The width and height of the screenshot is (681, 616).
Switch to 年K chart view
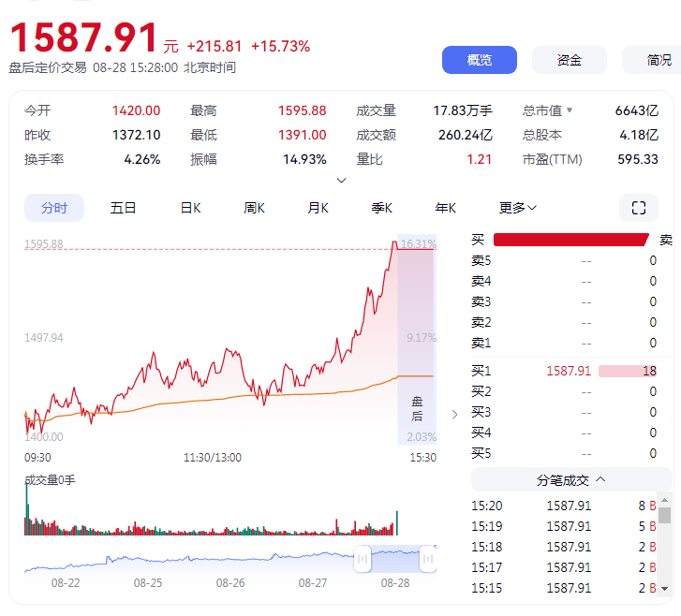(x=445, y=208)
